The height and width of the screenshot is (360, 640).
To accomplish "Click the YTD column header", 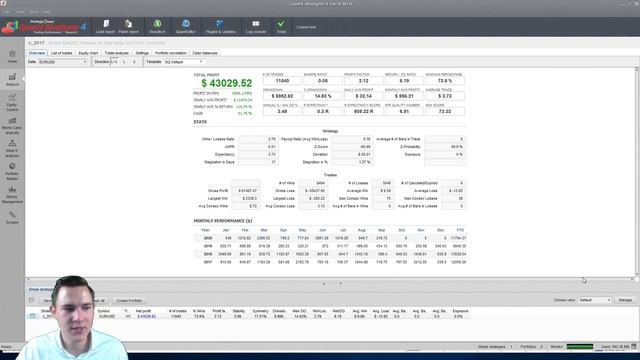I will tap(460, 230).
